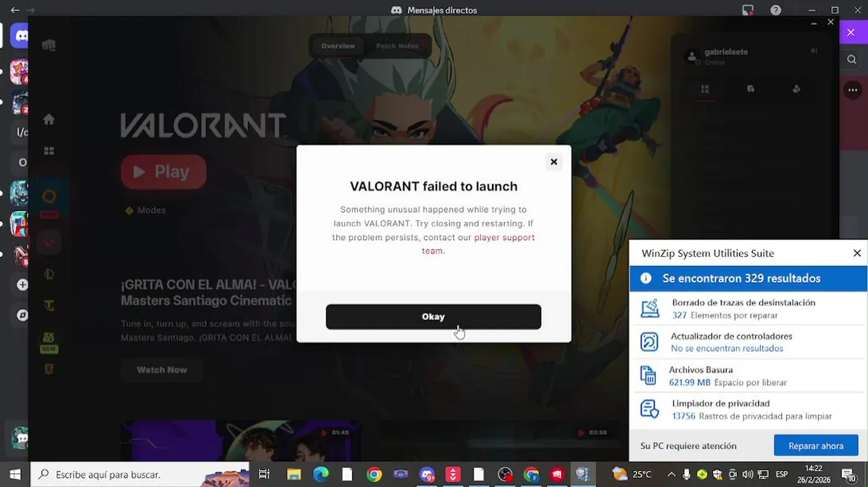The height and width of the screenshot is (487, 868).
Task: Click the Riot fist logo icon
Action: 49,45
